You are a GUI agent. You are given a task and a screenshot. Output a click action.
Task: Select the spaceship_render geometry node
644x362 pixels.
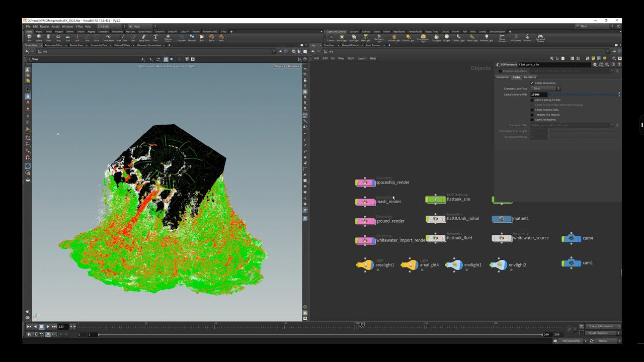click(365, 183)
